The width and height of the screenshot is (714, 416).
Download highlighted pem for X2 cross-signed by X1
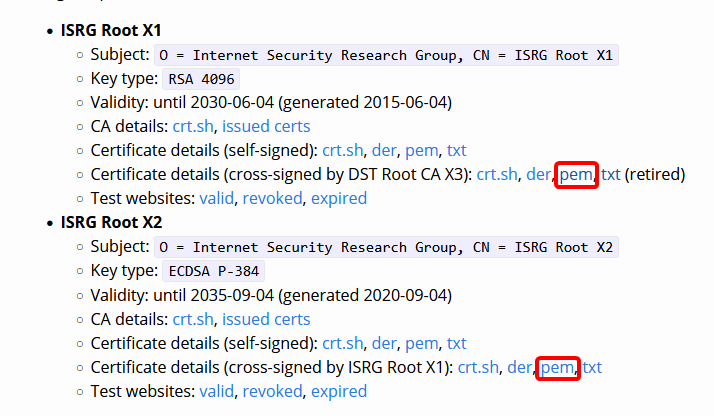click(x=557, y=368)
